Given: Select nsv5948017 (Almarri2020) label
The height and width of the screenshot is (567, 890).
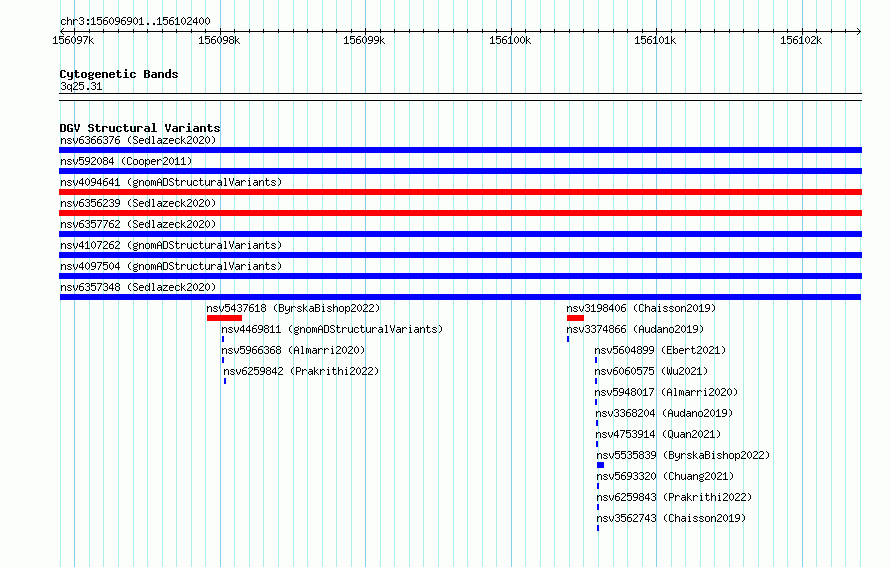Looking at the screenshot, I should pyautogui.click(x=666, y=392).
